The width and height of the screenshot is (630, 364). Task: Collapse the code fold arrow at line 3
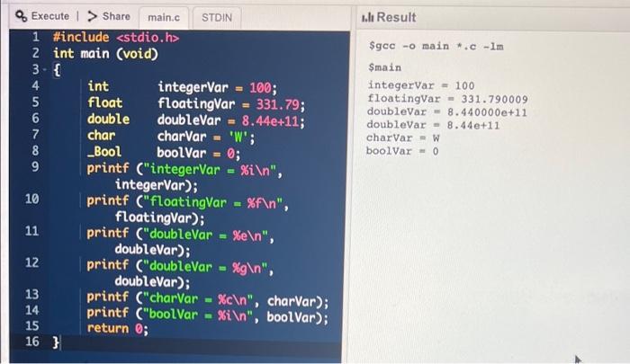[45, 70]
